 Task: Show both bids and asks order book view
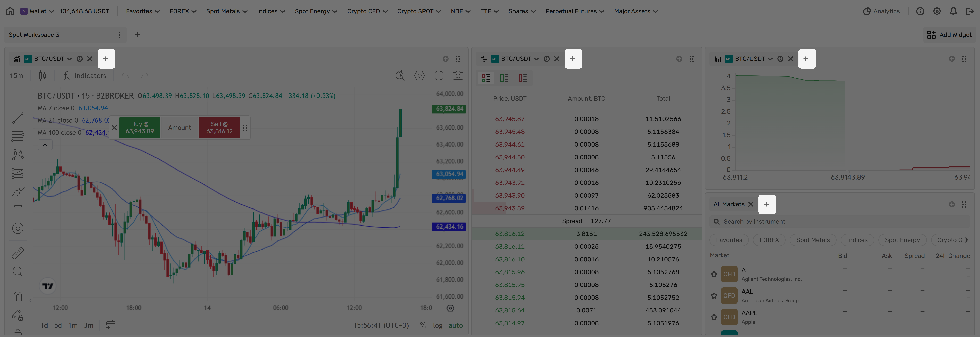(x=486, y=78)
